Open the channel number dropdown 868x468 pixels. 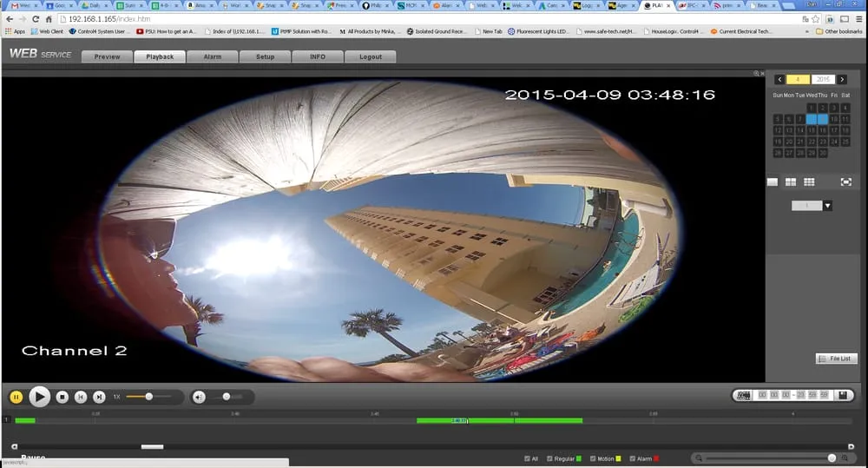pyautogui.click(x=827, y=206)
